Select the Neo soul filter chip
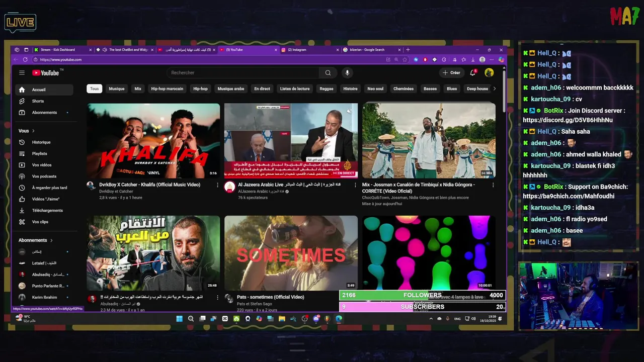Screen dimensions: 644x362 tap(375, 89)
